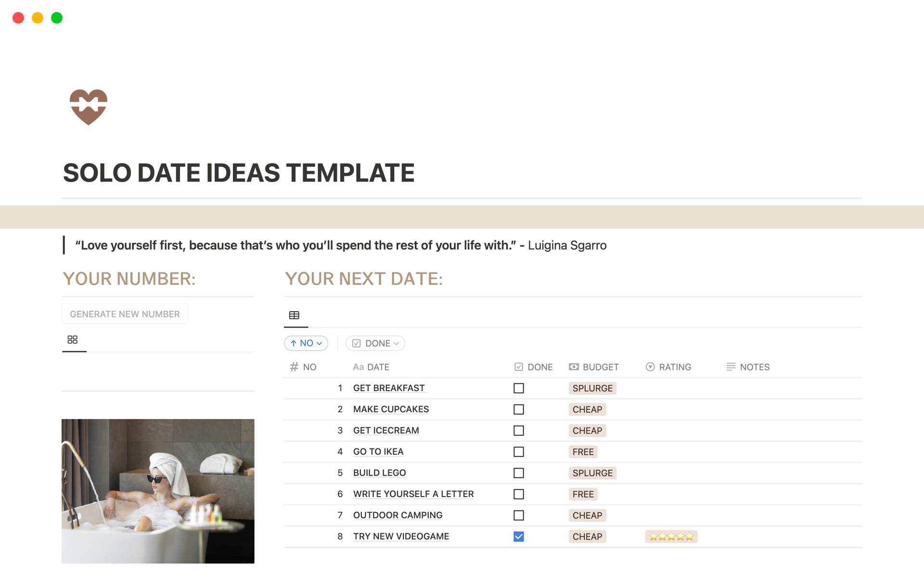Expand the NO filter dropdown
This screenshot has height=578, width=924.
coord(306,343)
